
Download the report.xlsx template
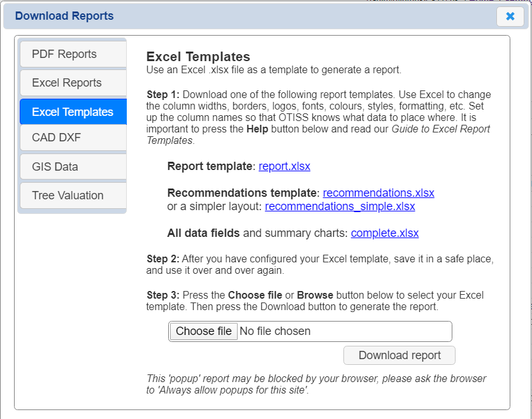(285, 166)
